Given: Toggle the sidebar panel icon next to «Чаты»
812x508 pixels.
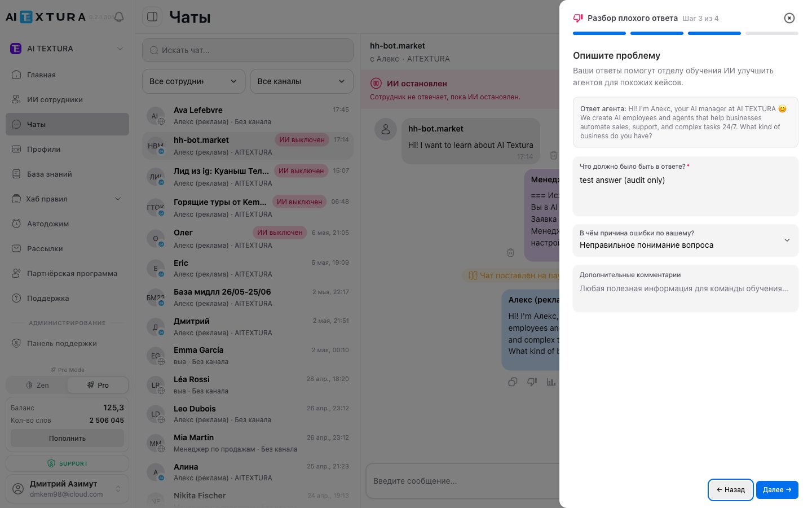Looking at the screenshot, I should point(152,17).
